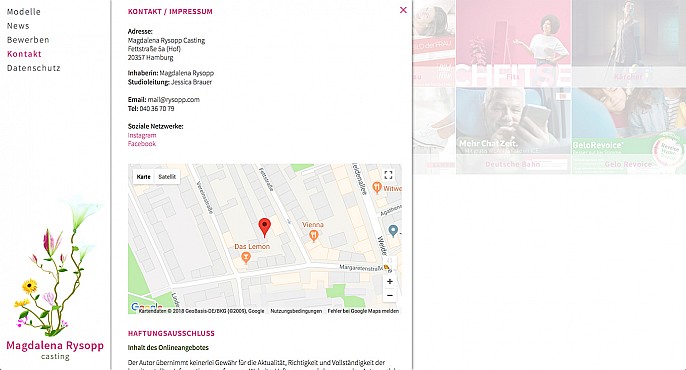Click the Das Lemon bar marker
Screen dimensions: 686x370
pos(246,258)
